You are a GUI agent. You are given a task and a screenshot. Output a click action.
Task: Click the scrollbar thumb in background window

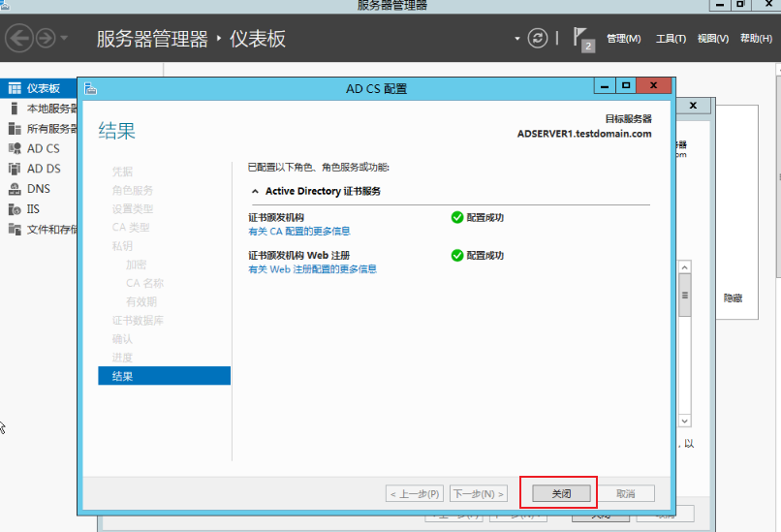tap(685, 295)
